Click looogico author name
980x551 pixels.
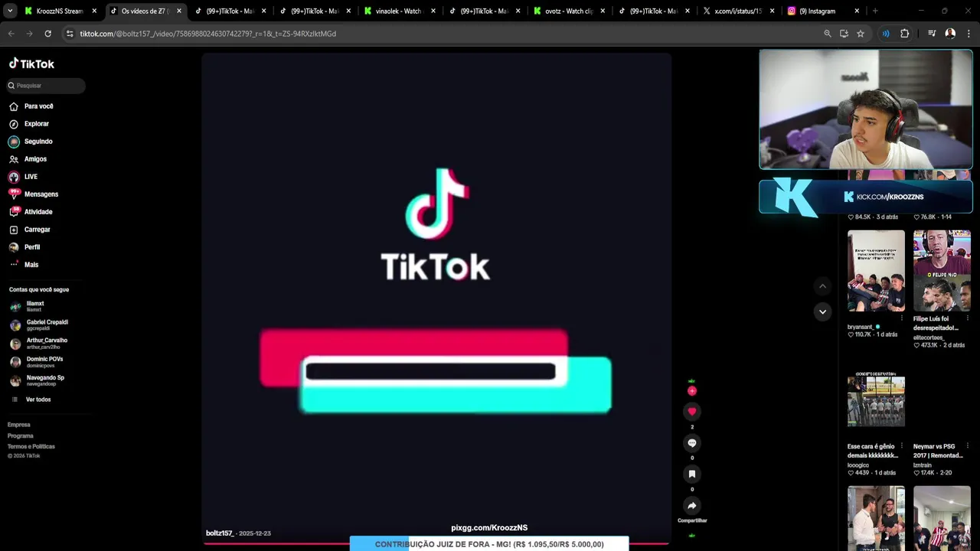858,465
